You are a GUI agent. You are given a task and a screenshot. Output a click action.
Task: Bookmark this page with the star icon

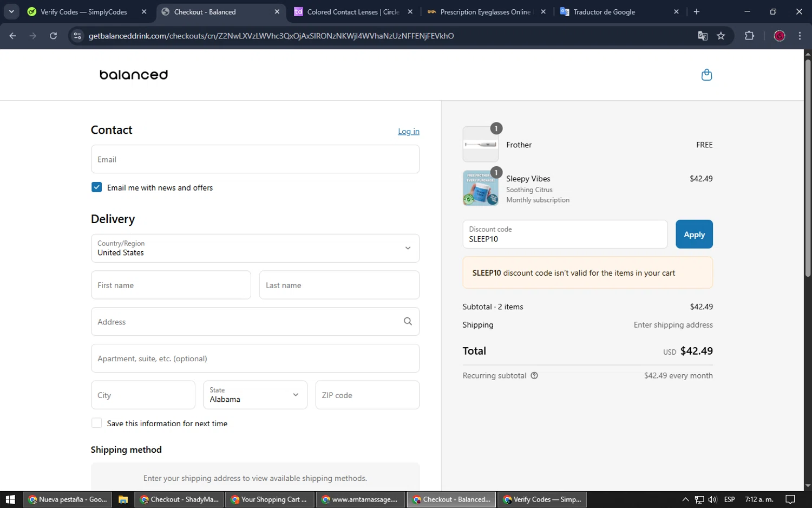[x=721, y=36]
